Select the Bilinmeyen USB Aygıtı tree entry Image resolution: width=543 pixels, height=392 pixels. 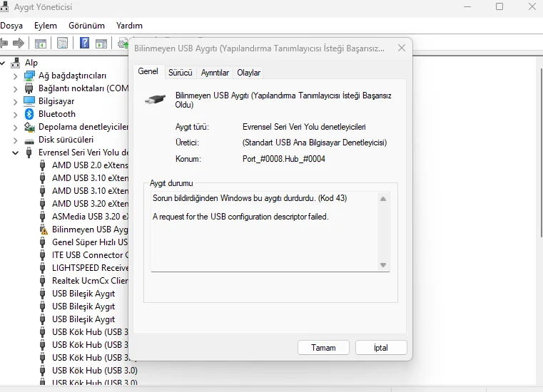pos(90,229)
